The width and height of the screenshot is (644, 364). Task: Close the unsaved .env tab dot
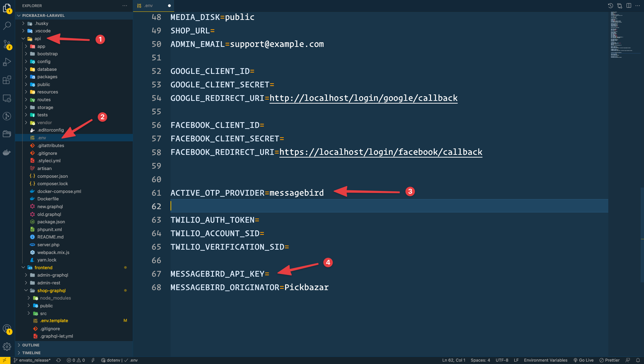[x=169, y=6]
